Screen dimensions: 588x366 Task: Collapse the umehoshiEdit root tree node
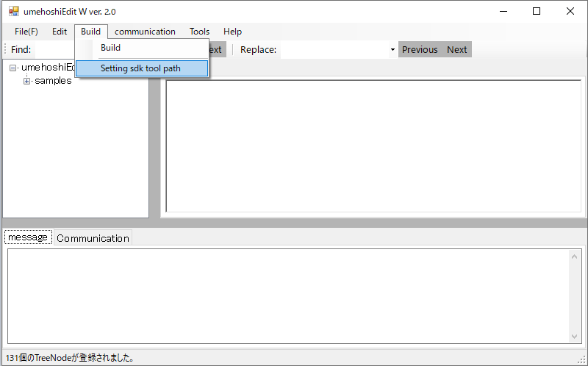pyautogui.click(x=13, y=68)
